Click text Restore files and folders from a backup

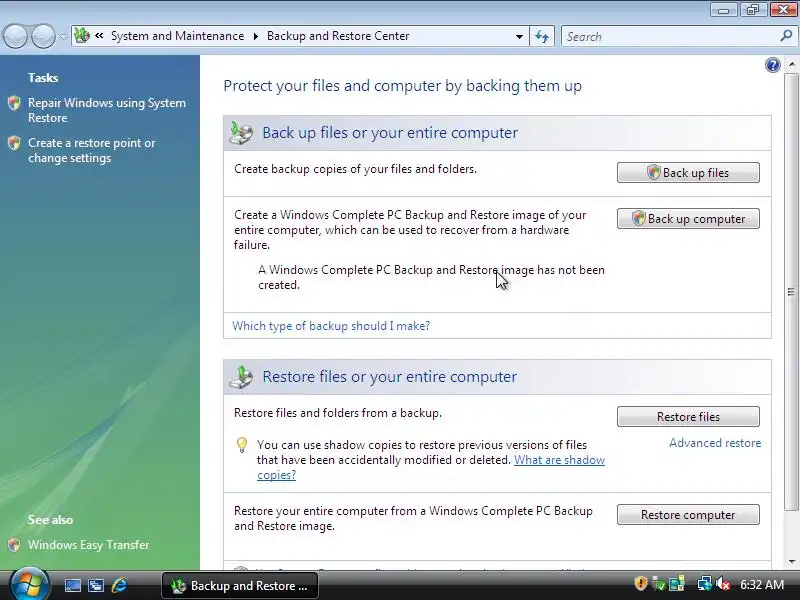pyautogui.click(x=338, y=413)
